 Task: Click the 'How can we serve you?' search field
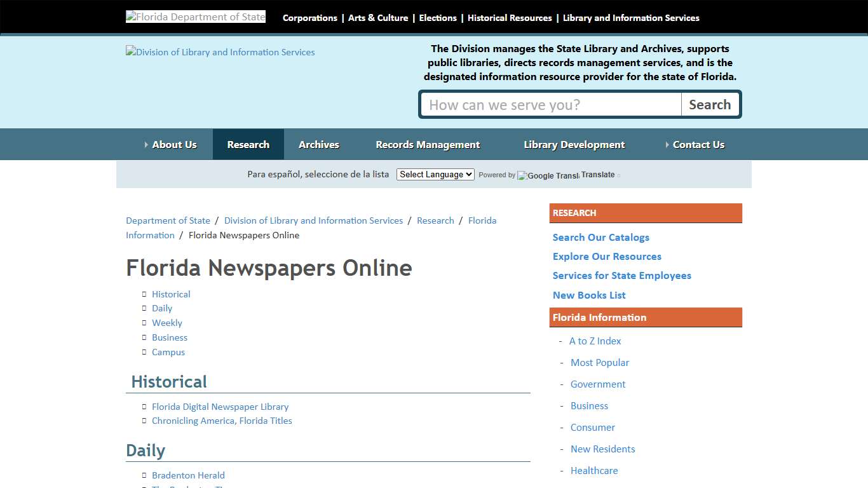click(550, 104)
